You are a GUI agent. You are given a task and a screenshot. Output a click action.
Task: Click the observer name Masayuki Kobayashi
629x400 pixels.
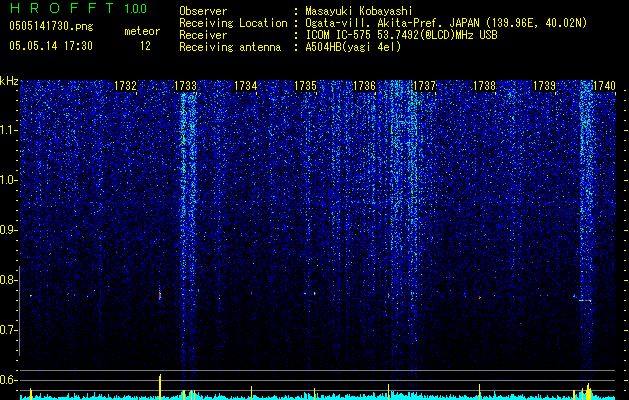tap(359, 11)
